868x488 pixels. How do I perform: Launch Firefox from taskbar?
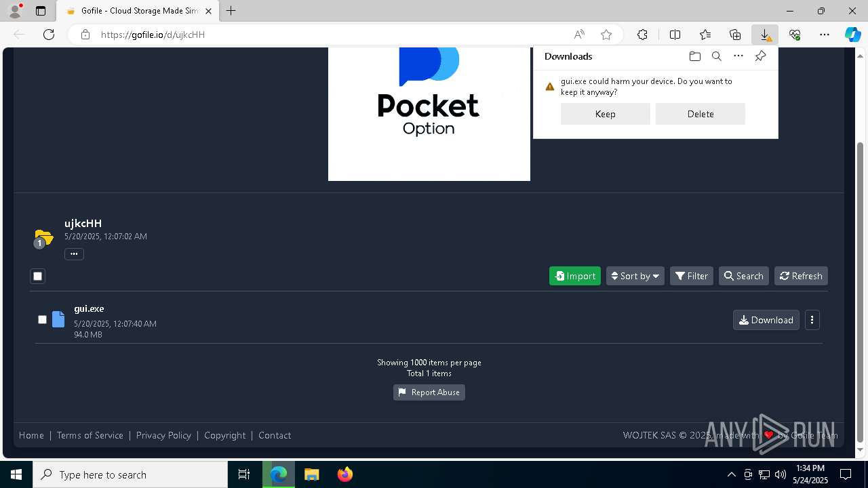point(345,474)
